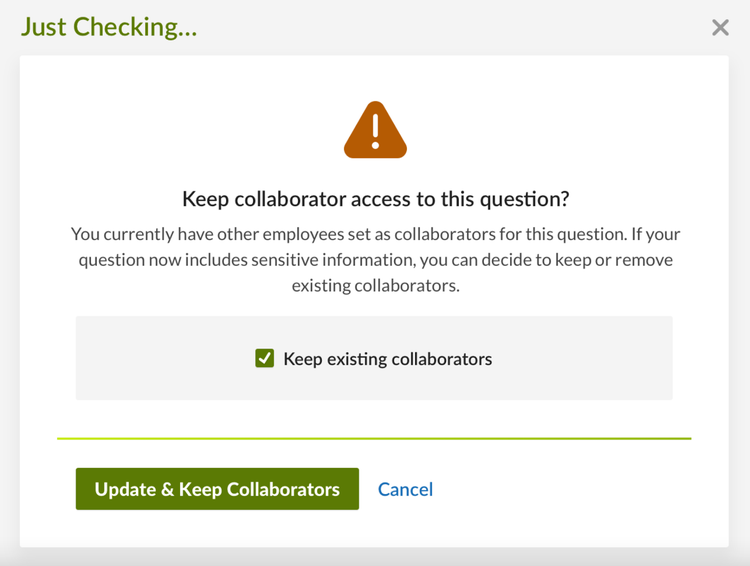Image resolution: width=750 pixels, height=566 pixels.
Task: Confirm update keeping collaborators
Action: coord(217,489)
